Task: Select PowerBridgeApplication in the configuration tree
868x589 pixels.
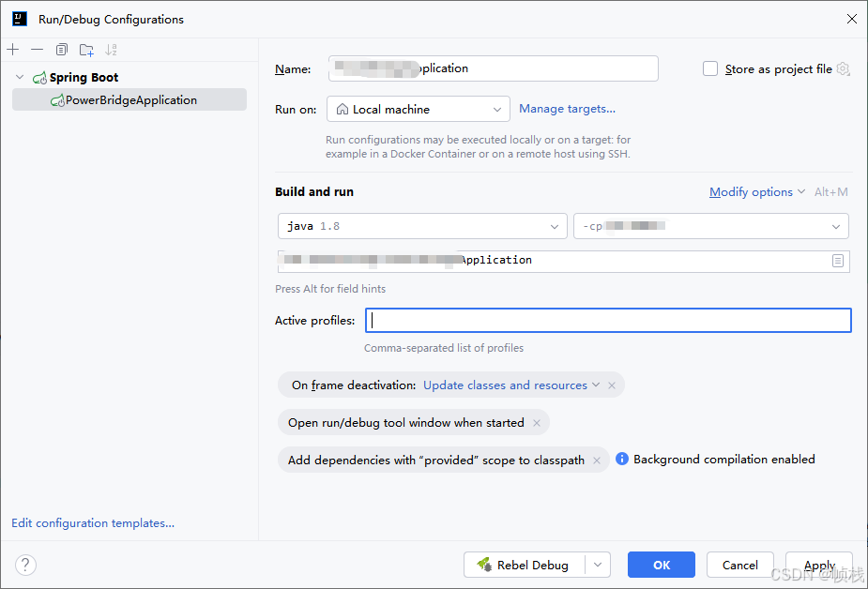Action: (x=129, y=100)
